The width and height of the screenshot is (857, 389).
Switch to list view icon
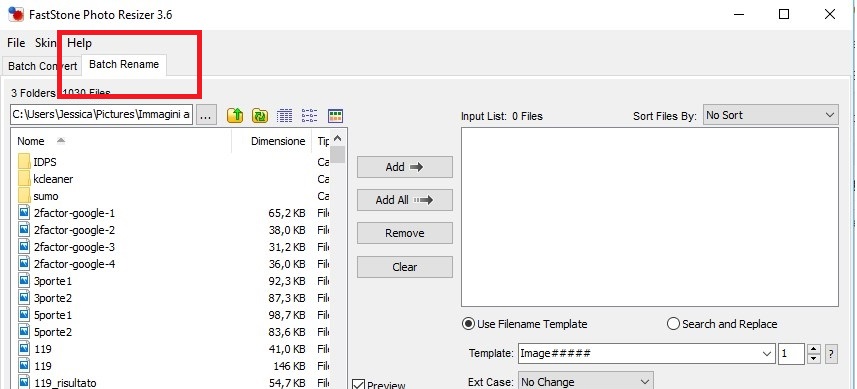tap(309, 115)
